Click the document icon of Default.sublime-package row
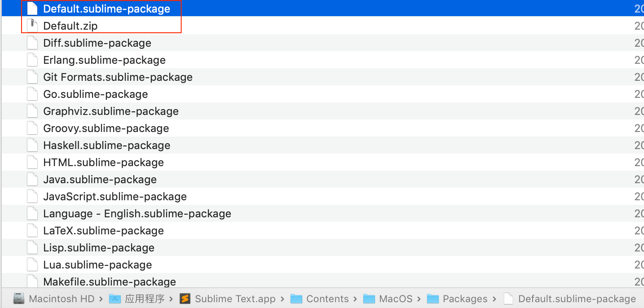644x308 pixels. pyautogui.click(x=32, y=9)
